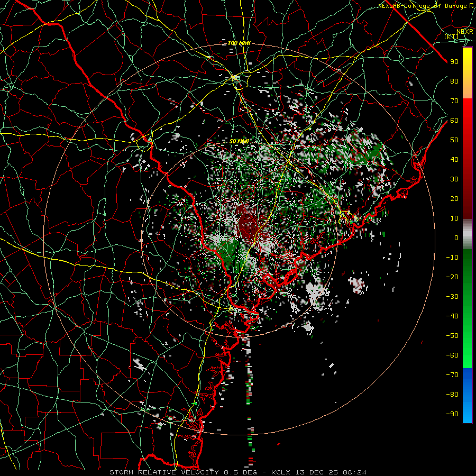Click the "50 NMI" range ring label
Screen dimensions: 476x476
pos(239,141)
